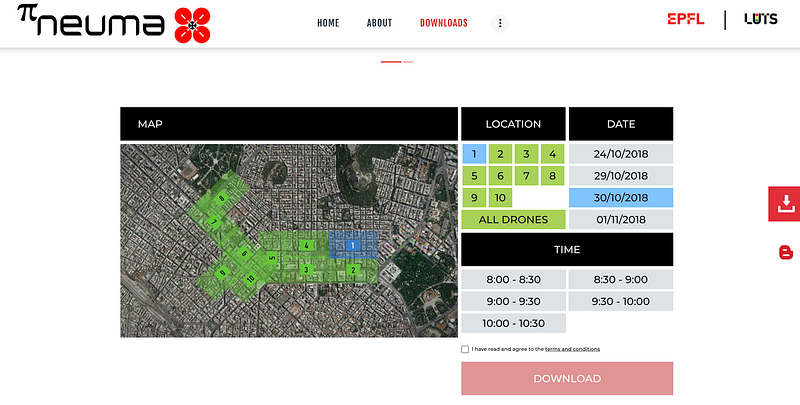Viewport: 800px width, 405px height.
Task: Click drone zone 1 on the map
Action: click(x=352, y=245)
